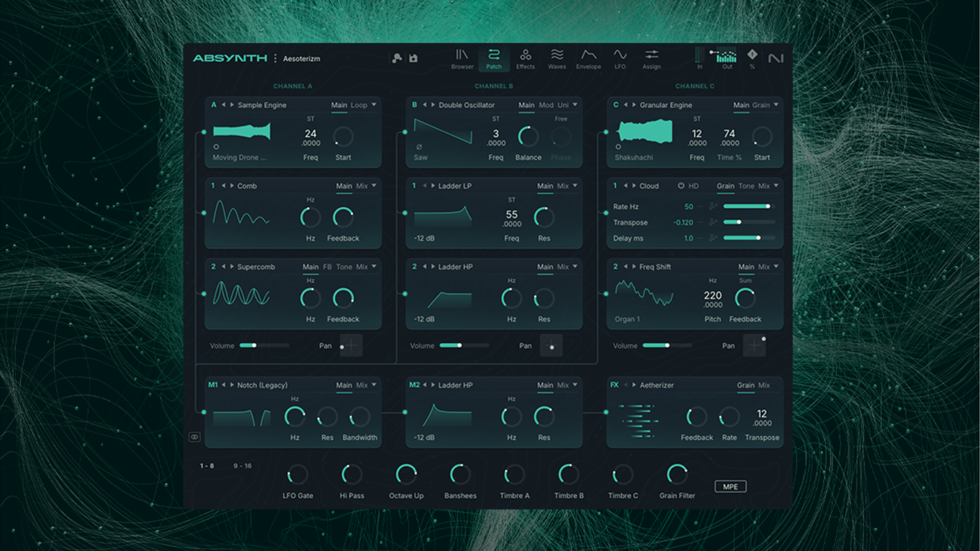Click the Channel B Pan XY pad

tap(551, 345)
